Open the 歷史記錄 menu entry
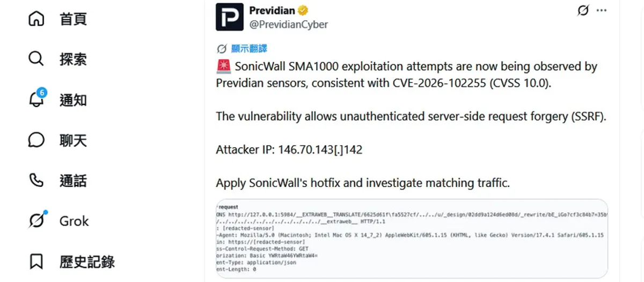644x282 pixels. click(87, 262)
